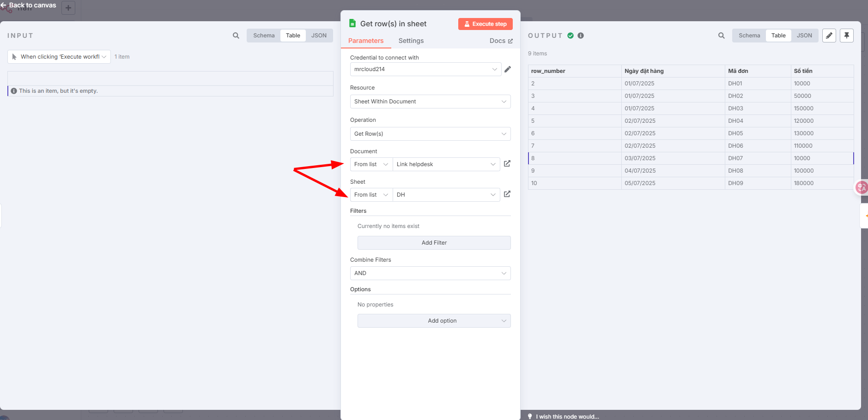Click the lightbulb feedback icon
The image size is (868, 420).
click(530, 416)
